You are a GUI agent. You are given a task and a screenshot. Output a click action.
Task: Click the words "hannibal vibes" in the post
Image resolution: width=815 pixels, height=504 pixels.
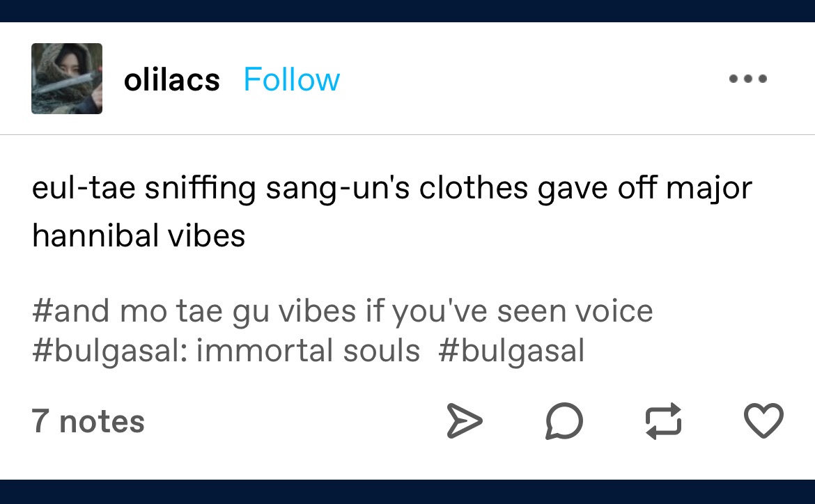139,236
